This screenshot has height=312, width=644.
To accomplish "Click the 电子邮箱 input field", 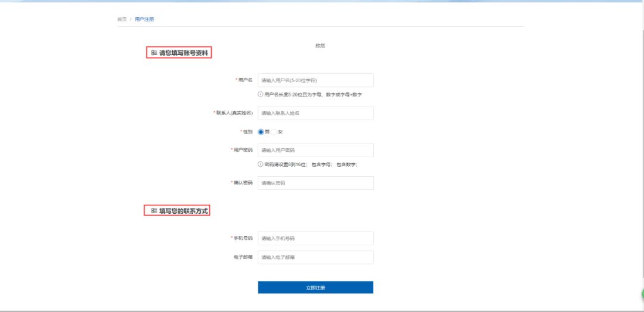I will pos(315,257).
